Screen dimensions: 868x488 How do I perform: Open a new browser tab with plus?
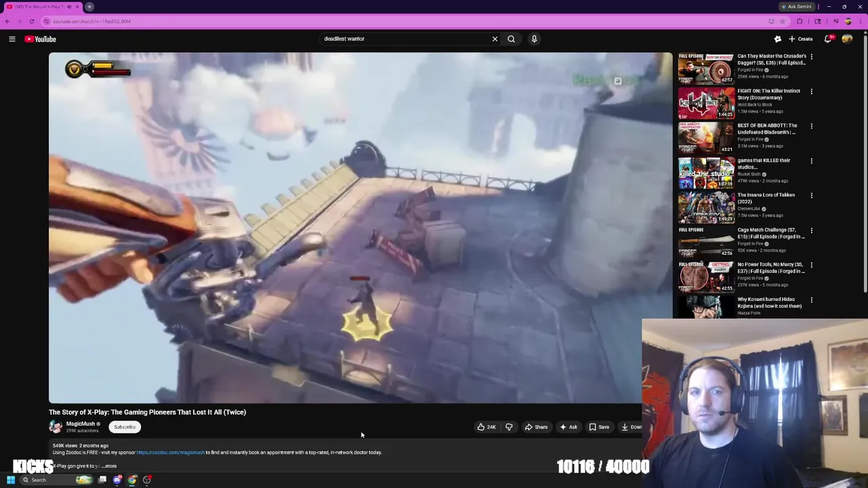coord(89,7)
